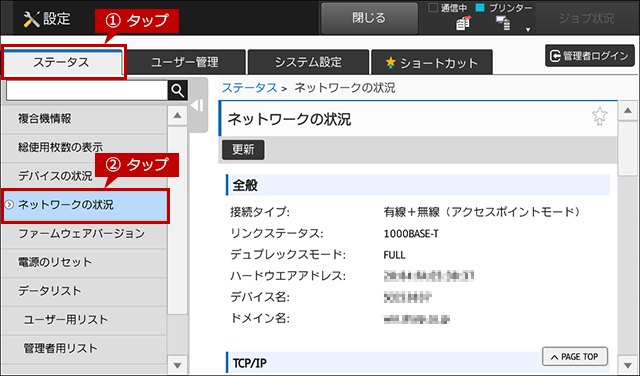Click the 1000BASE-T link status value

click(411, 234)
